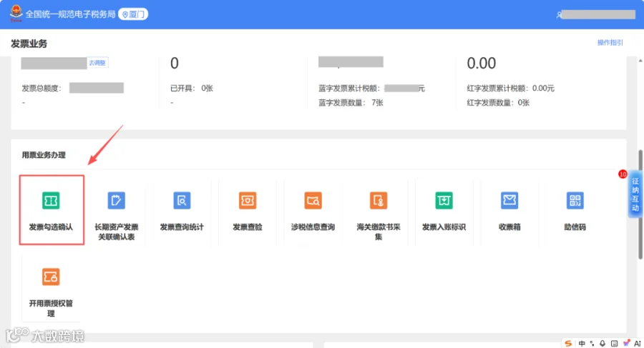Click the 去调整 button
This screenshot has height=348, width=644.
point(97,63)
